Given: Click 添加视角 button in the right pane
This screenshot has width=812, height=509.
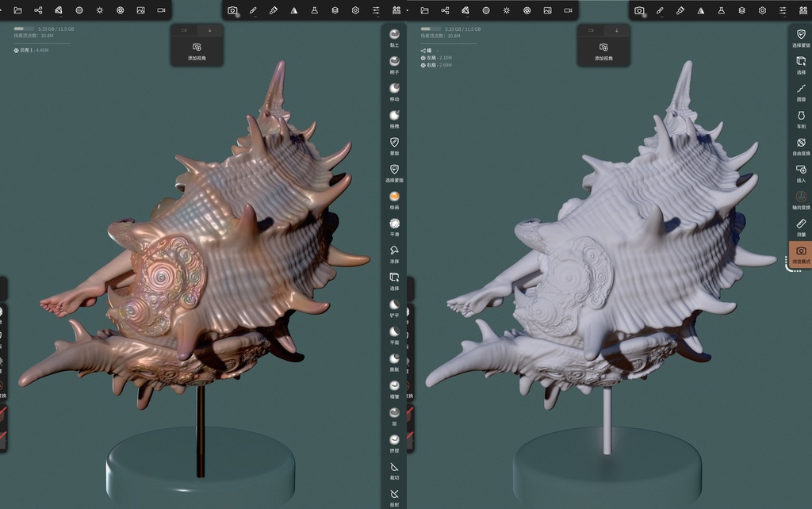Looking at the screenshot, I should tap(603, 51).
